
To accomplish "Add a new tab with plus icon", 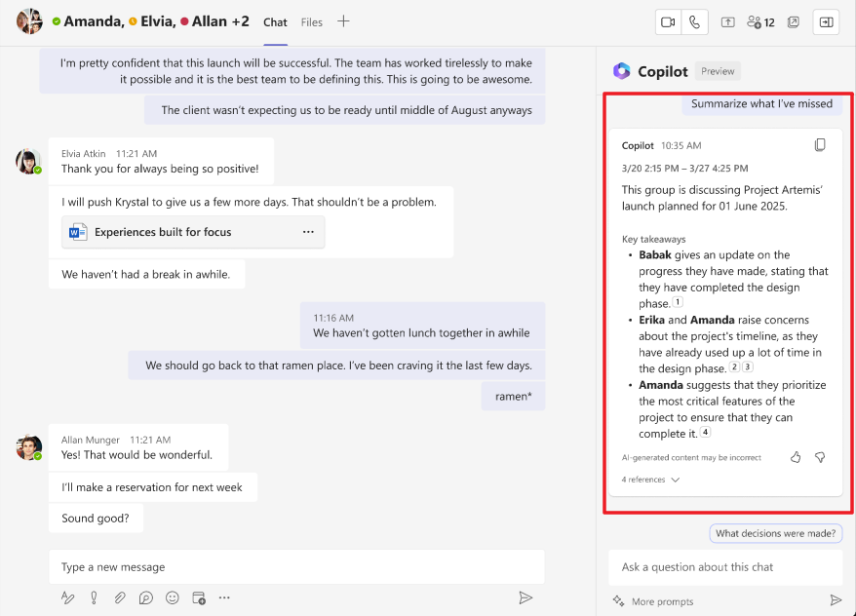I will pos(343,21).
